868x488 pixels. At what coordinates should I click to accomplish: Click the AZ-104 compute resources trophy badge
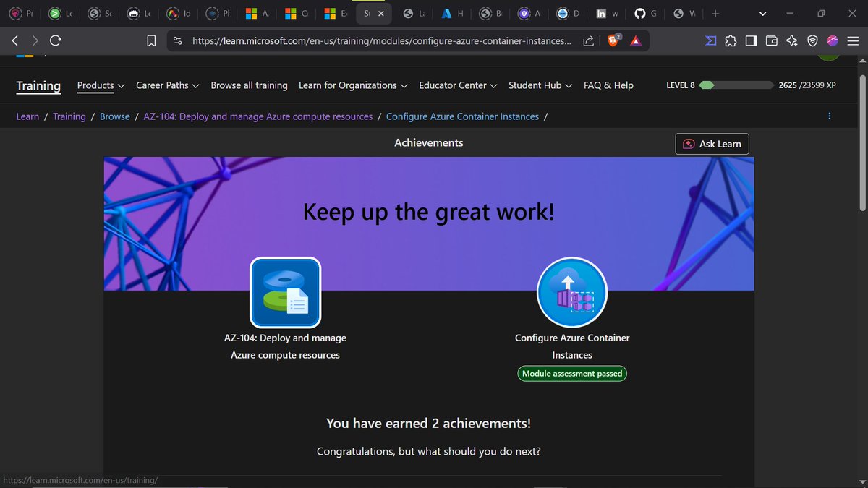pyautogui.click(x=285, y=292)
